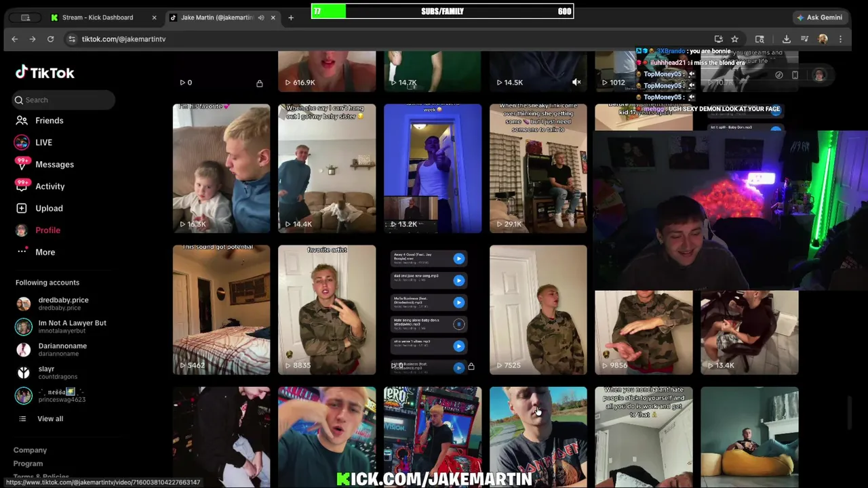Image resolution: width=868 pixels, height=488 pixels.
Task: Click the Google Lens search icon in toolbar
Action: pos(759,39)
